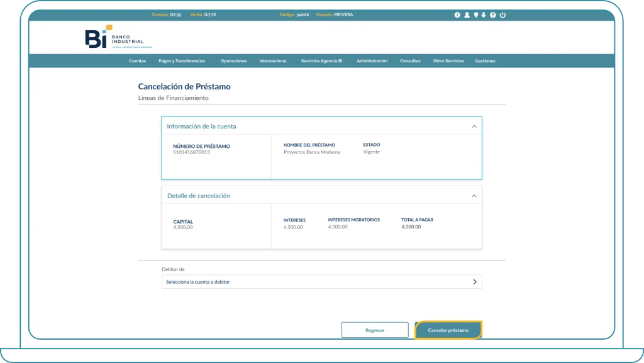Open the Internacional menu
This screenshot has height=363, width=644.
[273, 61]
